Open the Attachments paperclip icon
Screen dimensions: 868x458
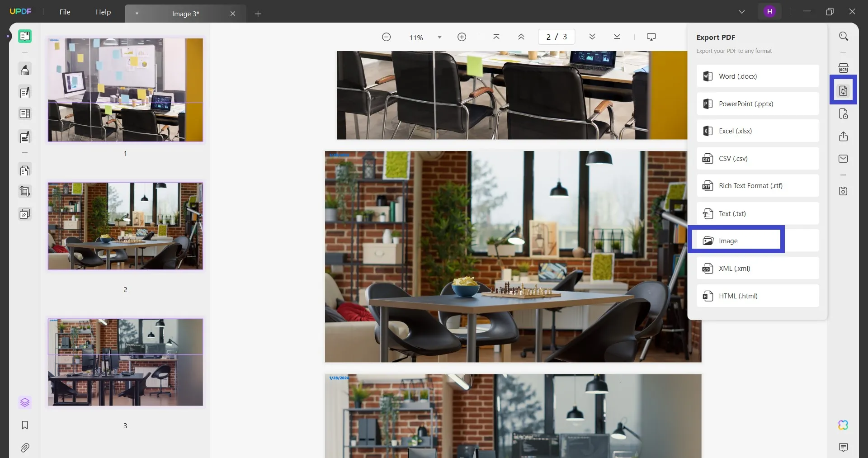pos(25,448)
